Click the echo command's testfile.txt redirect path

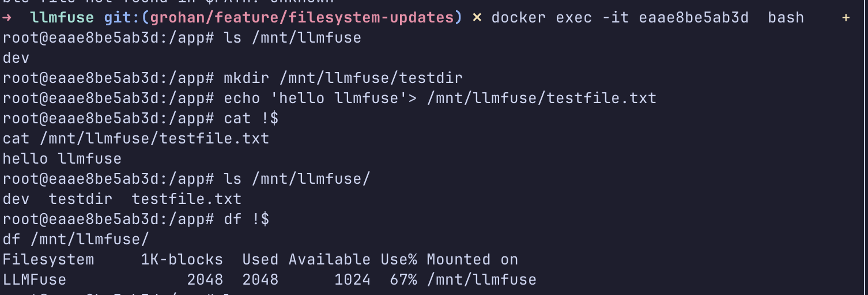click(x=541, y=98)
